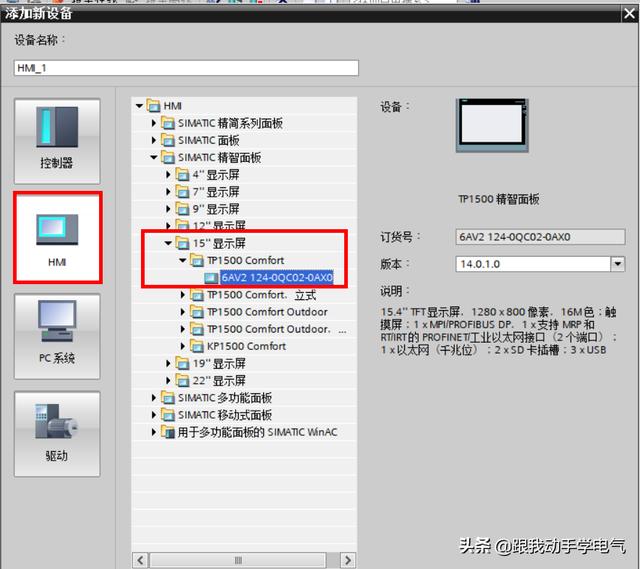
Task: Expand the 4'' 显示屏 folder
Action: point(168,174)
